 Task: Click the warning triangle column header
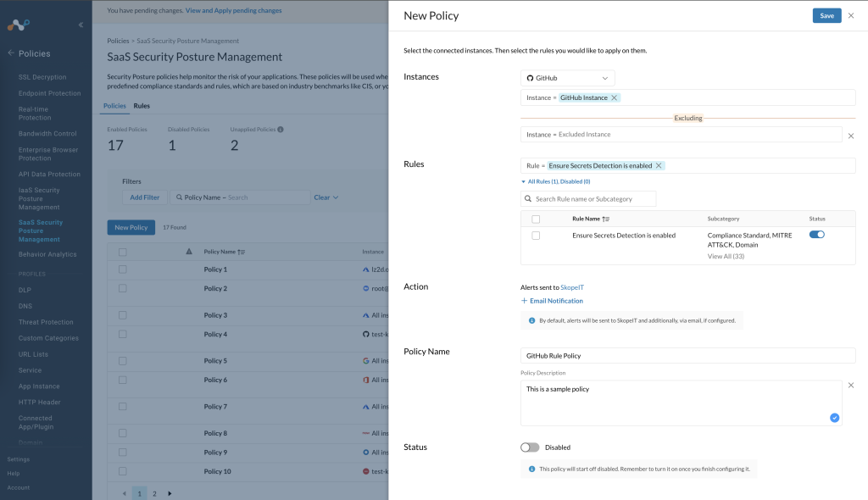[189, 252]
